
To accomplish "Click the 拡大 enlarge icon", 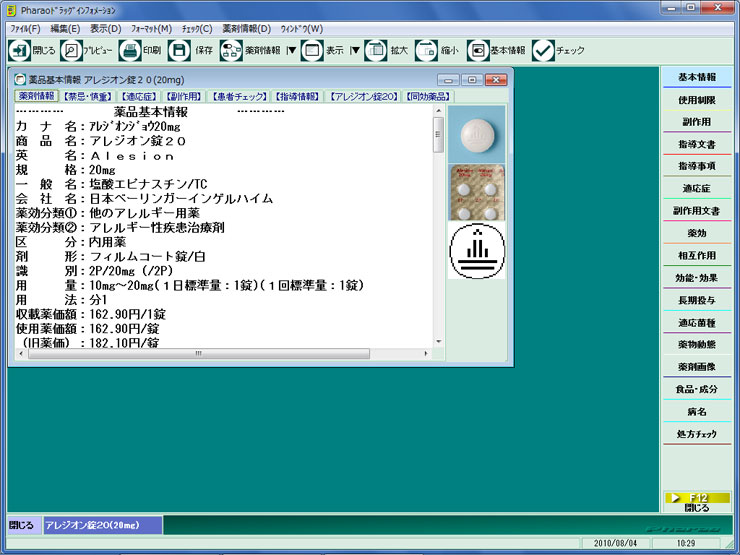I will coord(376,50).
